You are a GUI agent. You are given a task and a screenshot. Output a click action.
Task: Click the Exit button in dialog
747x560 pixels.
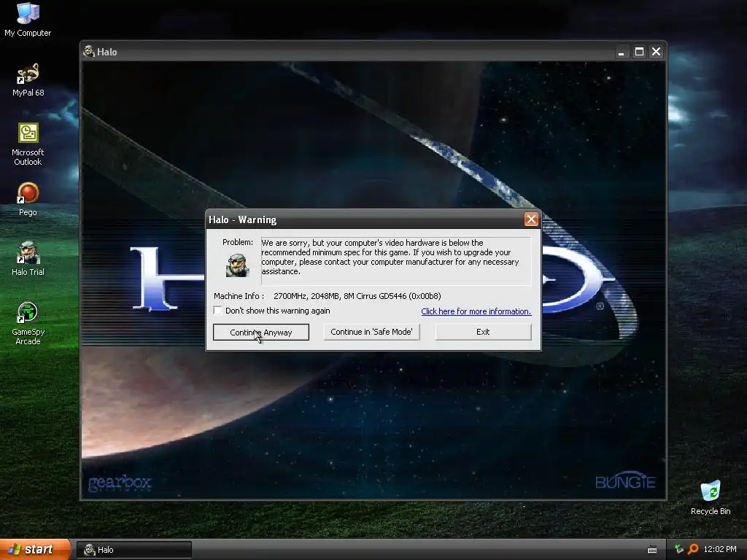point(483,332)
